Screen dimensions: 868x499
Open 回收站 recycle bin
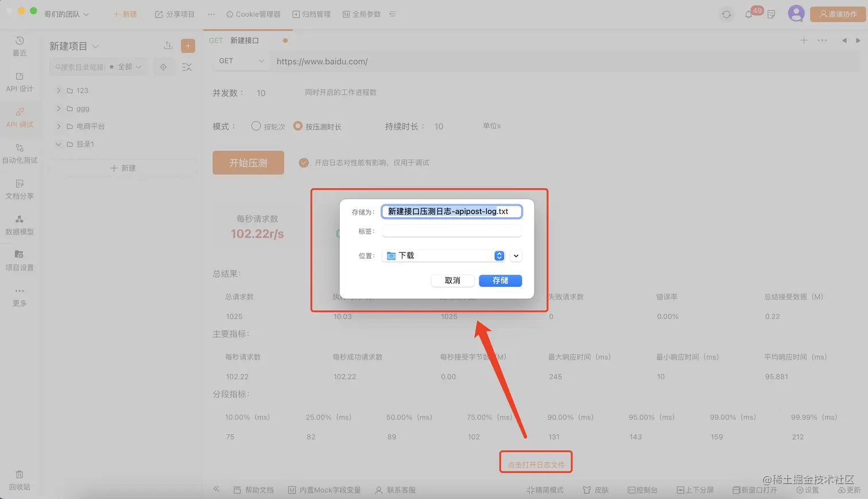coord(20,480)
